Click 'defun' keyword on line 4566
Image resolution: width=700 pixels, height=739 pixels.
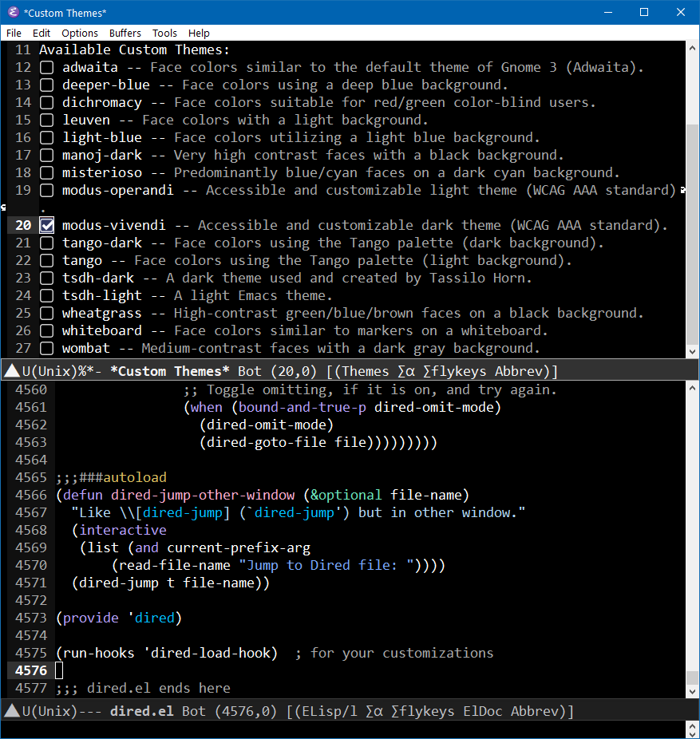coord(82,495)
